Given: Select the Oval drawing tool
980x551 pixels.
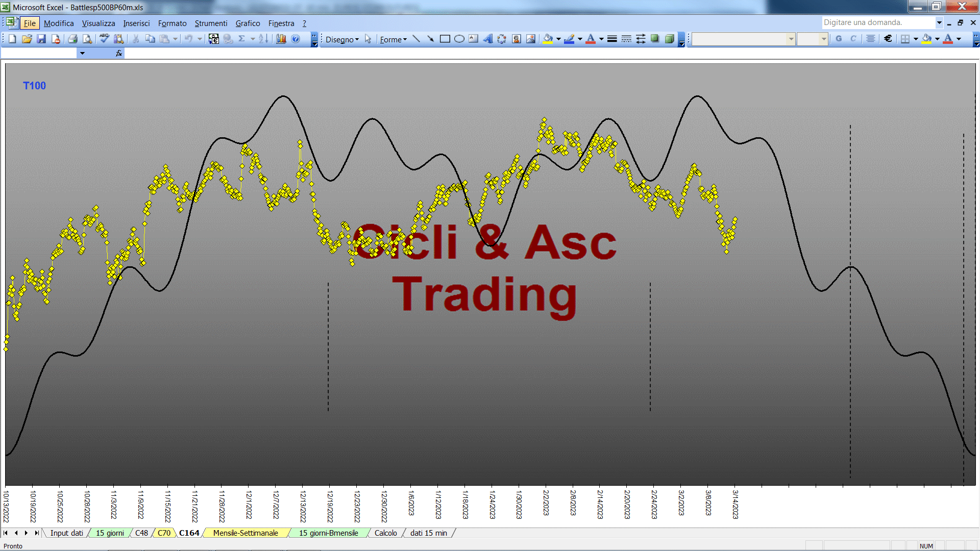Looking at the screenshot, I should 459,39.
